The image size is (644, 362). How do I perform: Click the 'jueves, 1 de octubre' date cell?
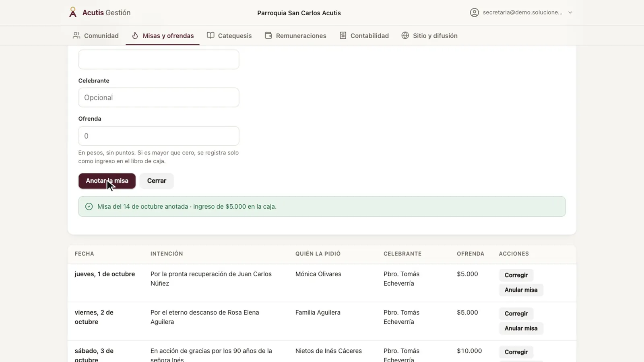point(105,274)
